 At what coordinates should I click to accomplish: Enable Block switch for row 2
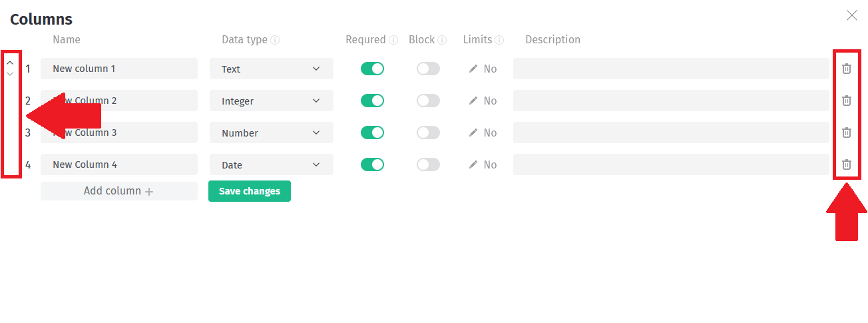[428, 101]
